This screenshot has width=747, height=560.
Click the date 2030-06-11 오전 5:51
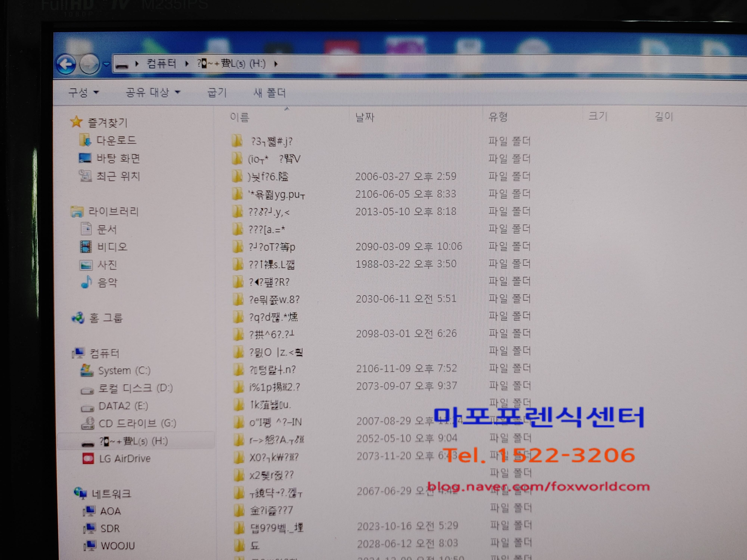406,298
